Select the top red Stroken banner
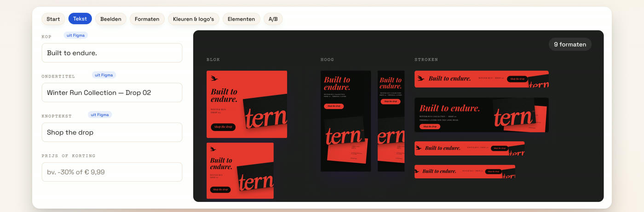Screen dimensions: 644x212 click(482, 79)
